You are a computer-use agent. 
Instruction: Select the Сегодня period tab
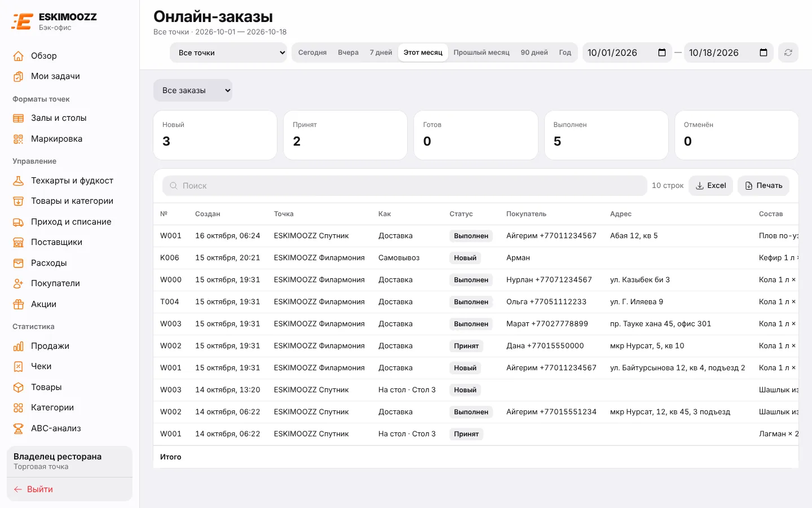click(x=312, y=52)
